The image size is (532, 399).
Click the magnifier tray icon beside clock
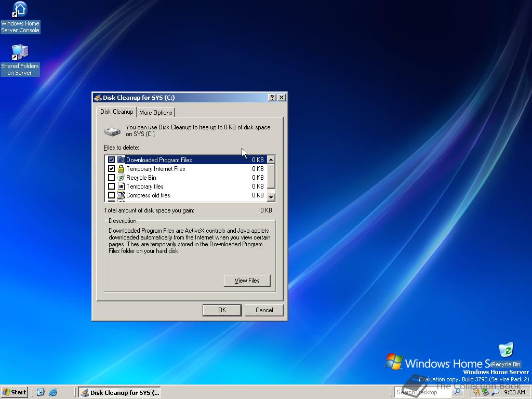[495, 392]
